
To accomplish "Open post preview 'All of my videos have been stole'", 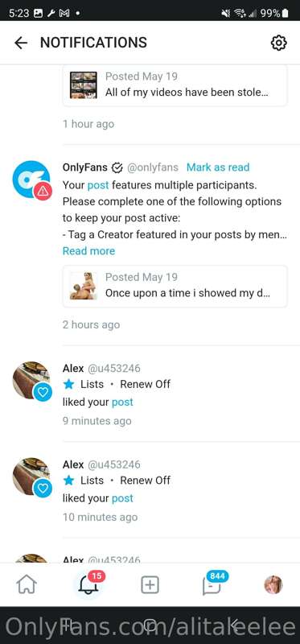I will (x=175, y=85).
